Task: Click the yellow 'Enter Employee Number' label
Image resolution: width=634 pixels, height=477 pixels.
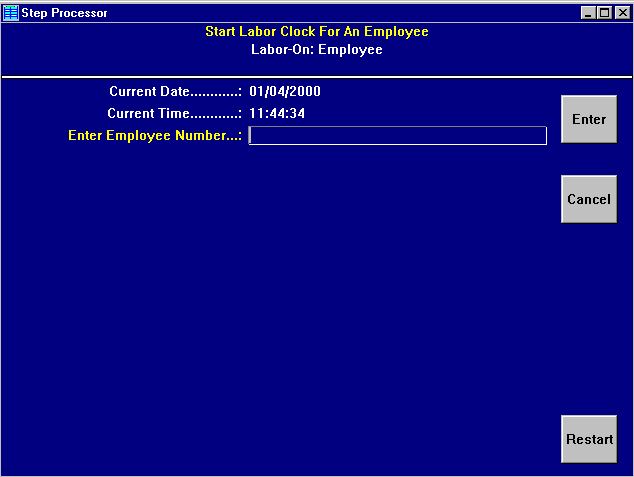Action: (155, 136)
